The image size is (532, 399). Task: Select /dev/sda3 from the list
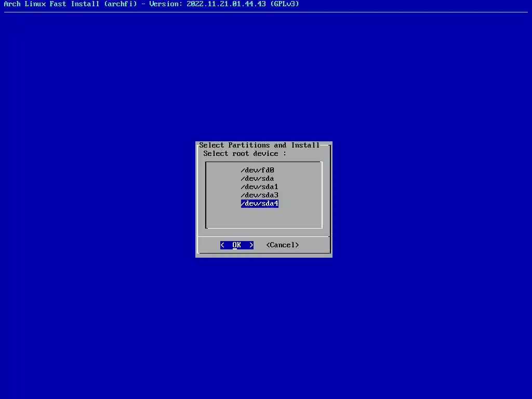pos(260,195)
